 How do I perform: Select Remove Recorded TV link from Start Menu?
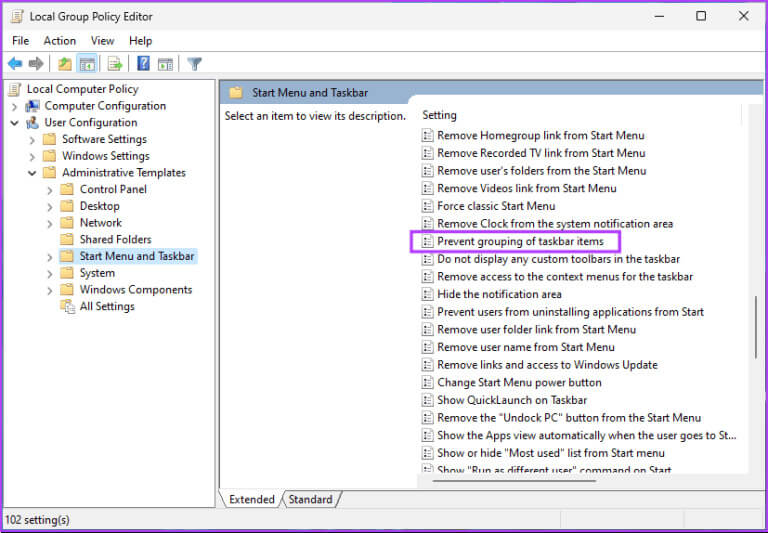[541, 153]
